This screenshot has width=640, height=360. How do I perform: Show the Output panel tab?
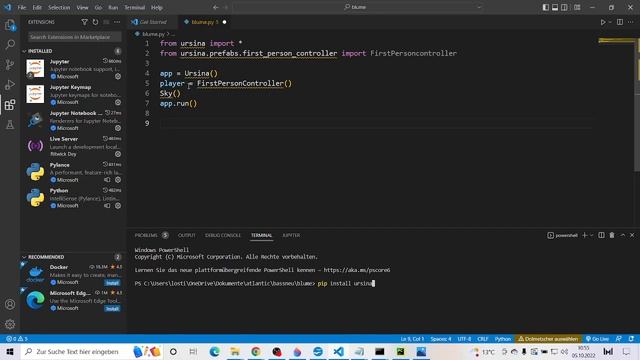(x=187, y=235)
